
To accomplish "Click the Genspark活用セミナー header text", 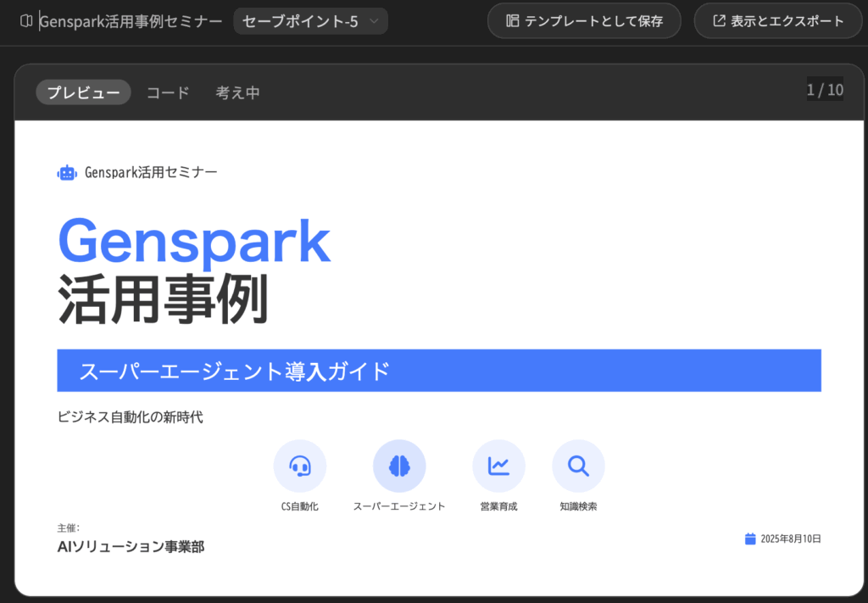I will tap(151, 172).
